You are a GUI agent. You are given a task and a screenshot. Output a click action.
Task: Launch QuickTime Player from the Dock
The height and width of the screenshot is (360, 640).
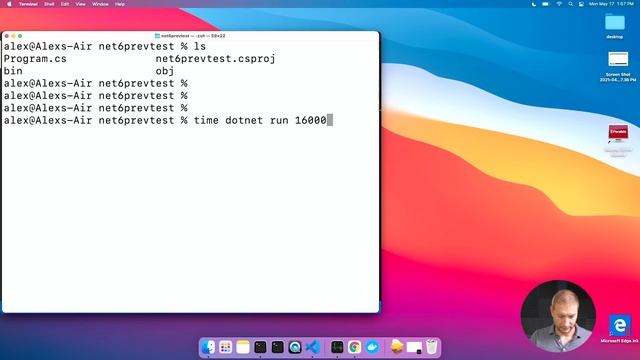click(x=295, y=347)
